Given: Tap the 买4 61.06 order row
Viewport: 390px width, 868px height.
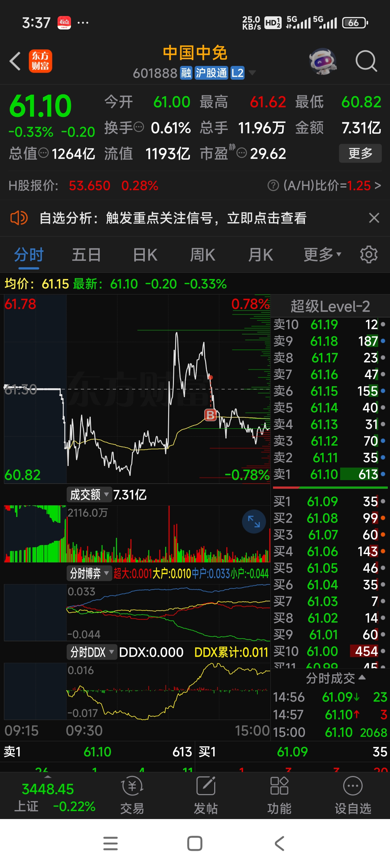Looking at the screenshot, I should click(330, 551).
